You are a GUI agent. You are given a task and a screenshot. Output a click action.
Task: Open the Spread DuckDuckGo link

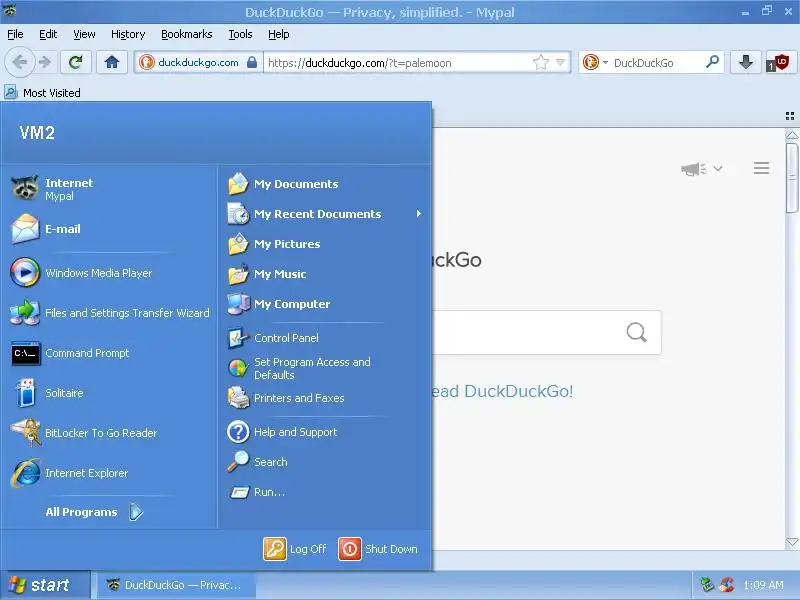503,391
